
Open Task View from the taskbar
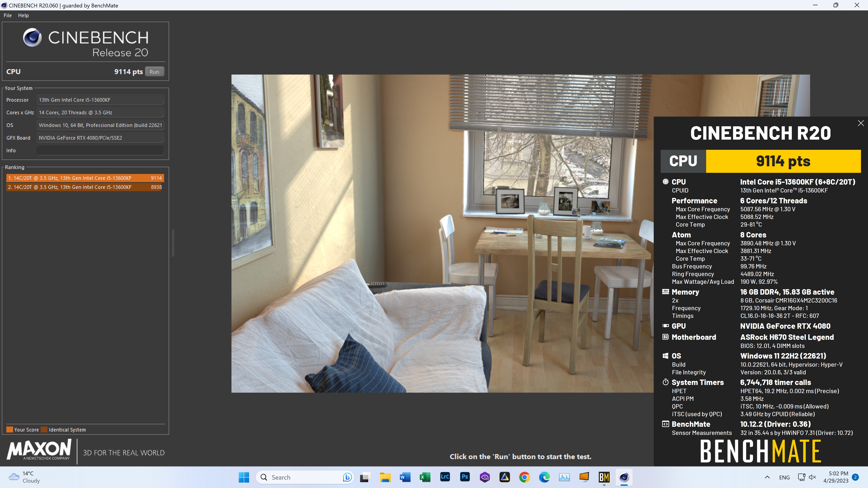pos(365,477)
